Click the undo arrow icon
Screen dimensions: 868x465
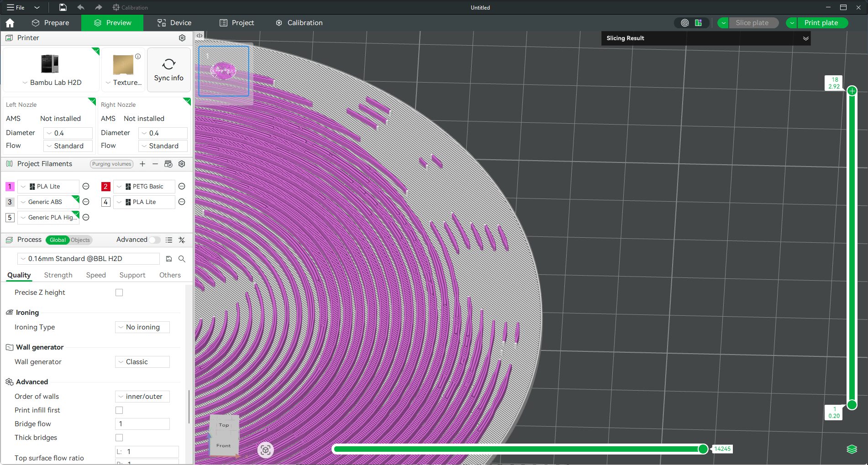[x=81, y=7]
